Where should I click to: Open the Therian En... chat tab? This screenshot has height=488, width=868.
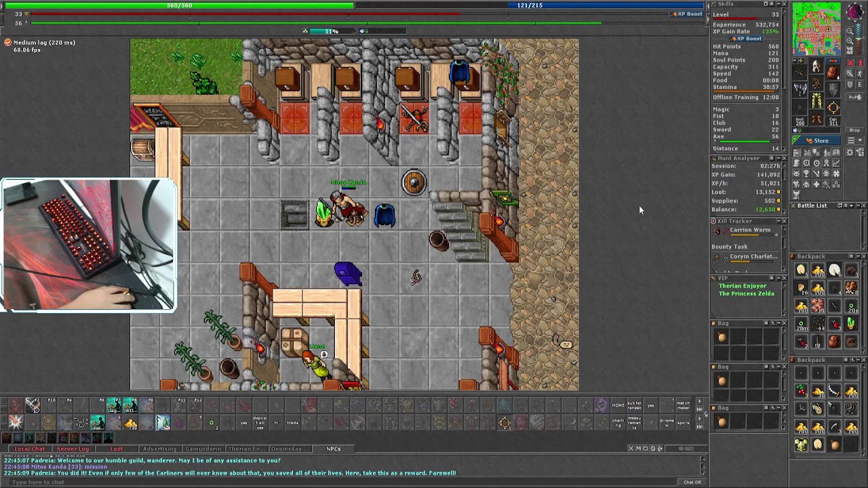[x=246, y=449]
